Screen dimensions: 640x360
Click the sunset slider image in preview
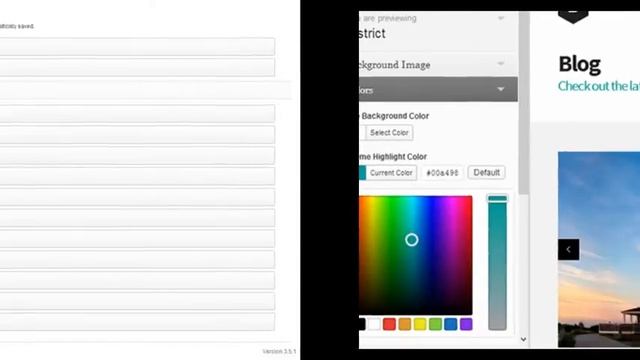(x=599, y=249)
